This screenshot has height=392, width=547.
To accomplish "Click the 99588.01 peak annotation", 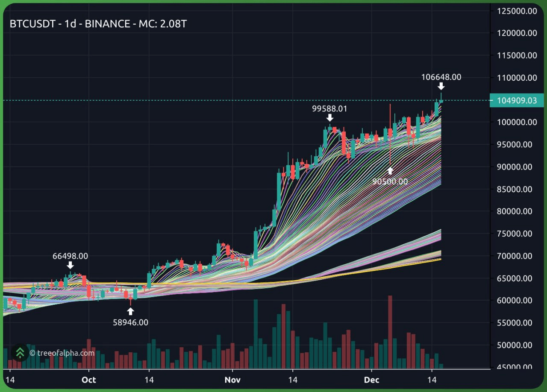I will (329, 109).
